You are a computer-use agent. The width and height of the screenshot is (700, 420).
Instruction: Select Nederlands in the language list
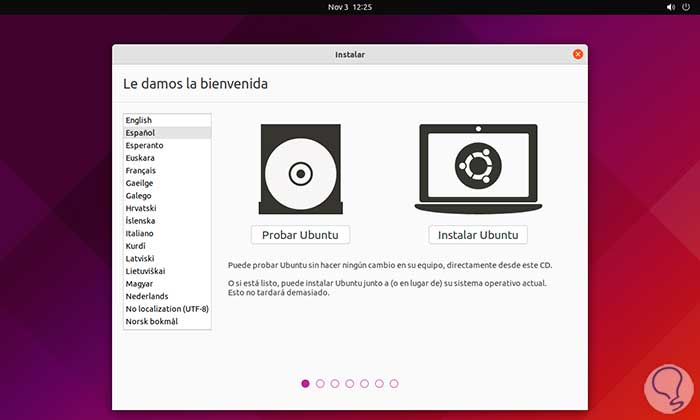[x=167, y=296]
